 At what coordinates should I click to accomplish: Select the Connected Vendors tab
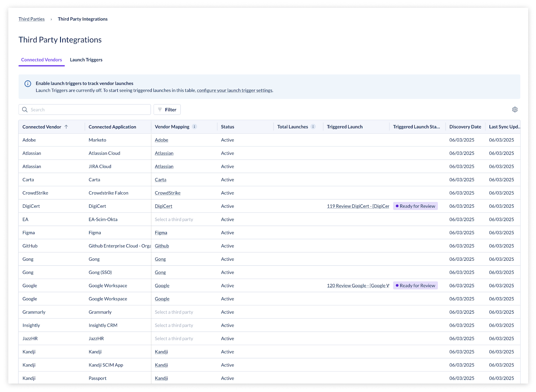point(42,60)
